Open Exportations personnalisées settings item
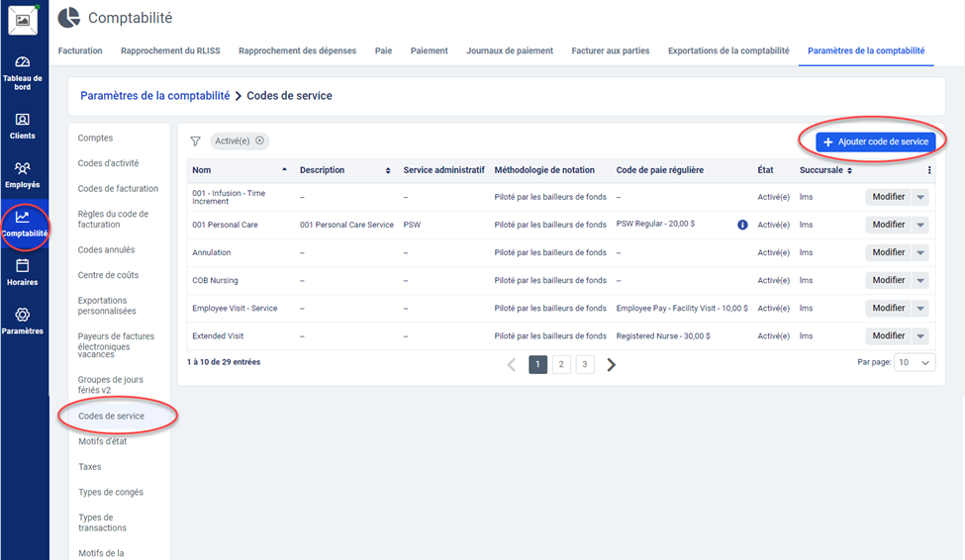This screenshot has width=965, height=560. (107, 306)
